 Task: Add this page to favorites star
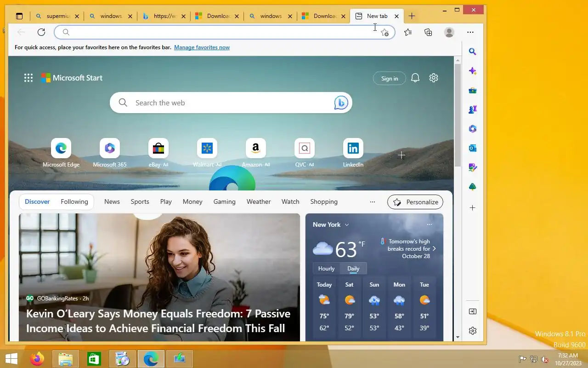(x=385, y=32)
